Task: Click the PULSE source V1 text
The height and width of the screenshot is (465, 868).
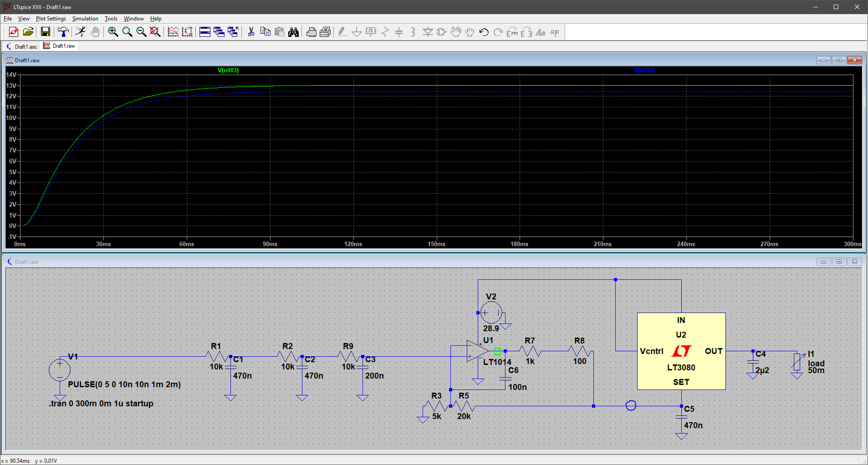Action: 124,384
